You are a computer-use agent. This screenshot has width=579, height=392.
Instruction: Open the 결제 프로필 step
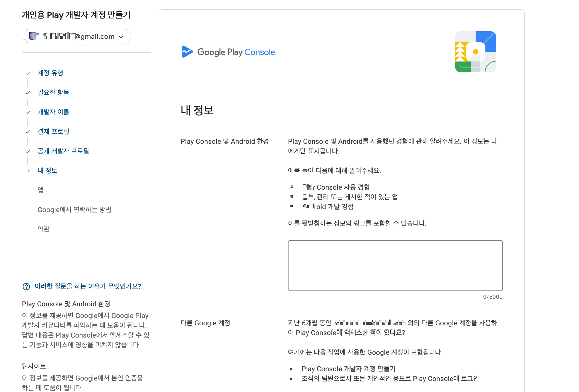coord(53,131)
